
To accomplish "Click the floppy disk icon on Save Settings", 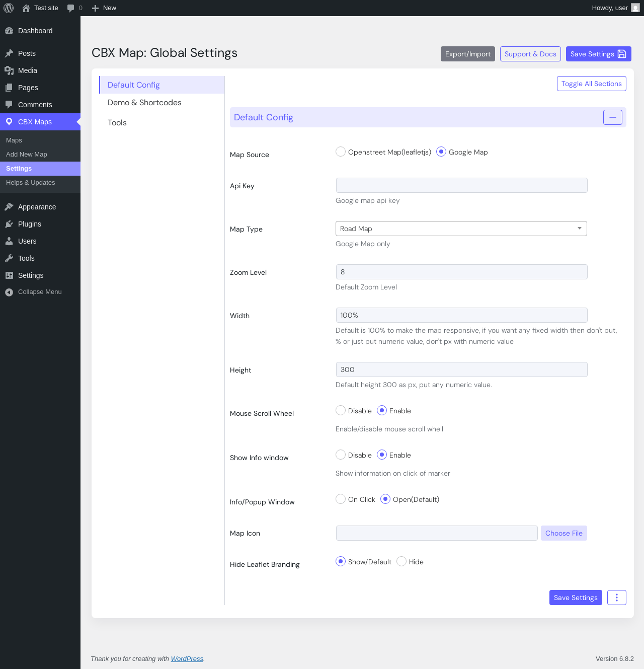I will point(622,54).
